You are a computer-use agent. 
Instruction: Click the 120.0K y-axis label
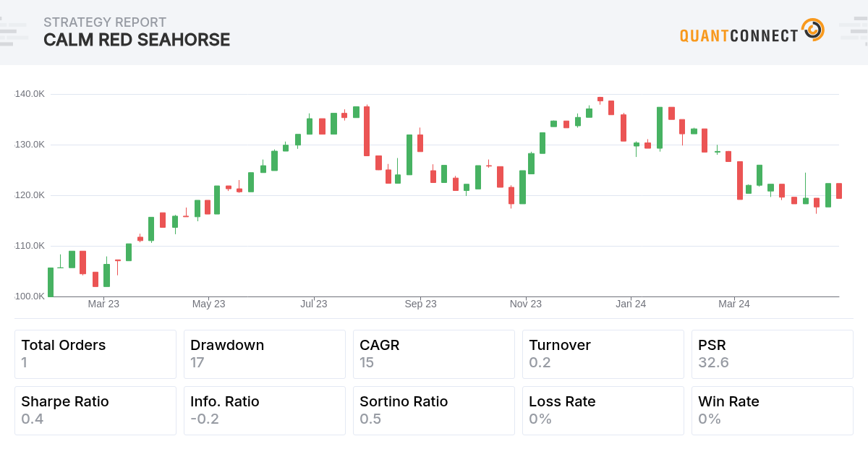pos(30,195)
